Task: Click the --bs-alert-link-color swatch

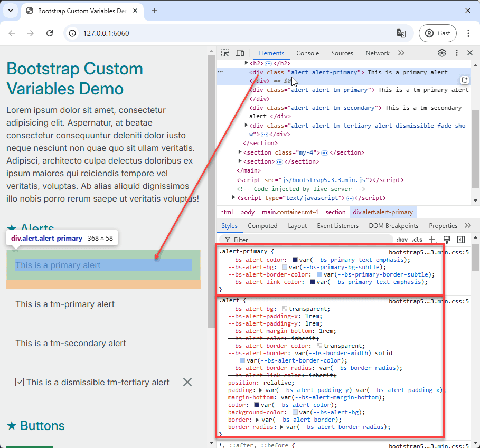Action: (313, 282)
